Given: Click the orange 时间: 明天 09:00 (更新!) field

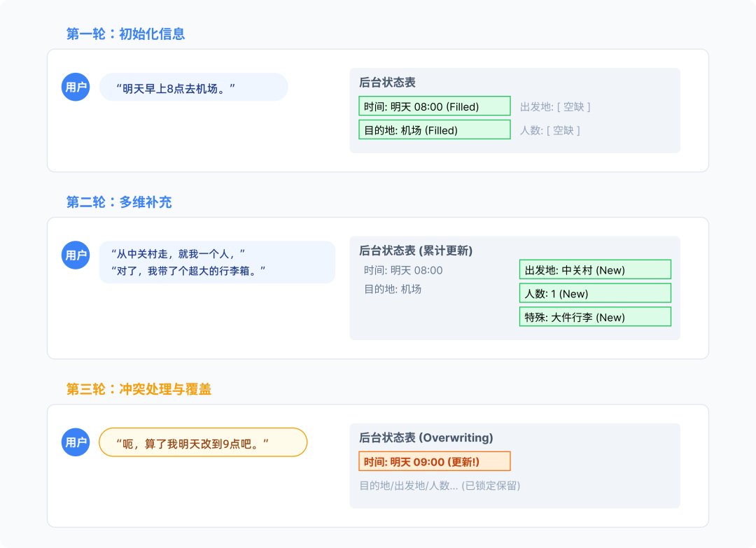Looking at the screenshot, I should tap(434, 461).
